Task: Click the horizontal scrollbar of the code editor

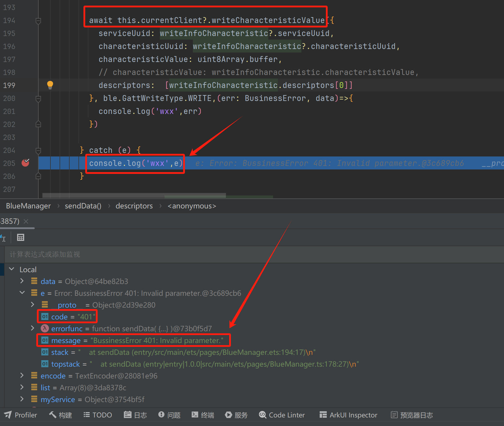Action: pyautogui.click(x=134, y=195)
